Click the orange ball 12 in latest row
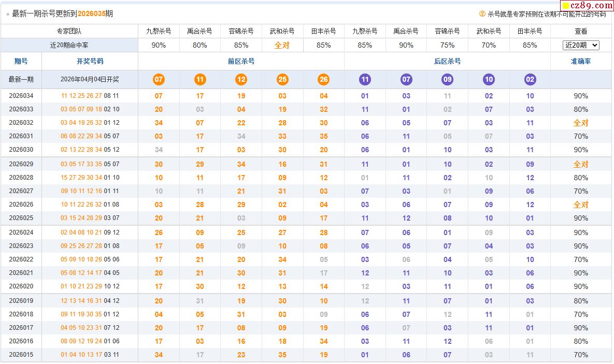 click(241, 80)
